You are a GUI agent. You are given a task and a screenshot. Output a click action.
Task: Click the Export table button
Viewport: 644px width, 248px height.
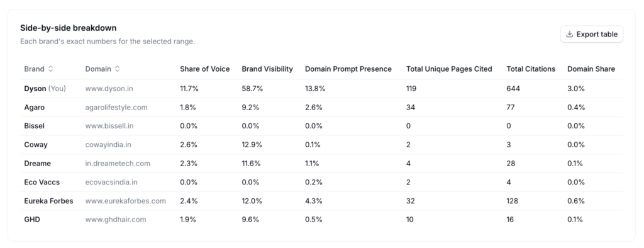(x=591, y=34)
